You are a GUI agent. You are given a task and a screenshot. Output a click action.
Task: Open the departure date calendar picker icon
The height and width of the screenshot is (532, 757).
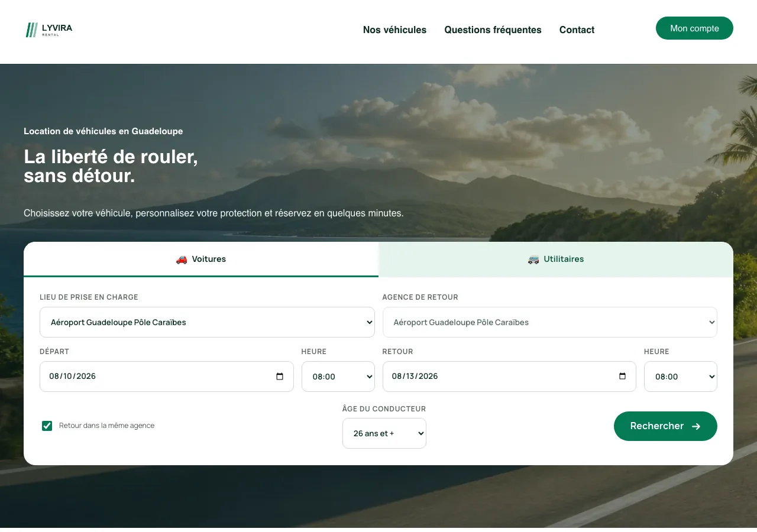point(280,377)
